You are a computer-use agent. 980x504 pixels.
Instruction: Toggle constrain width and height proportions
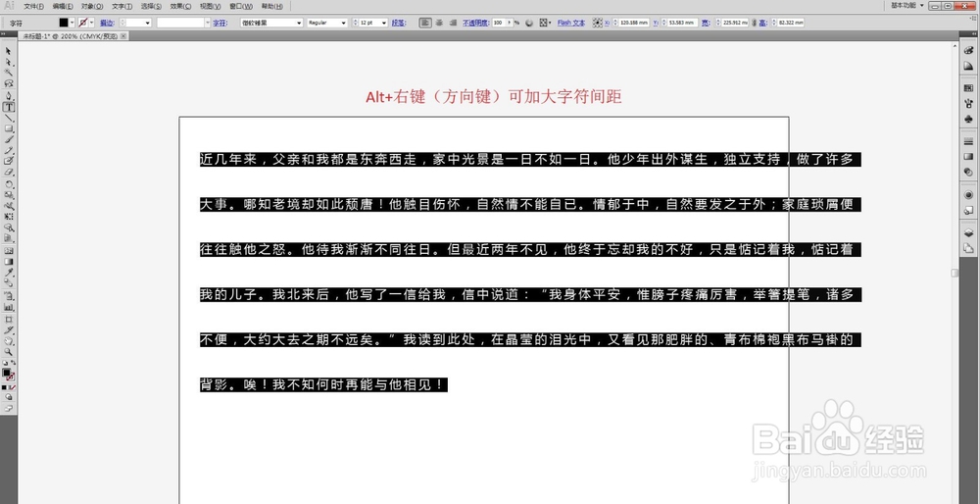753,23
